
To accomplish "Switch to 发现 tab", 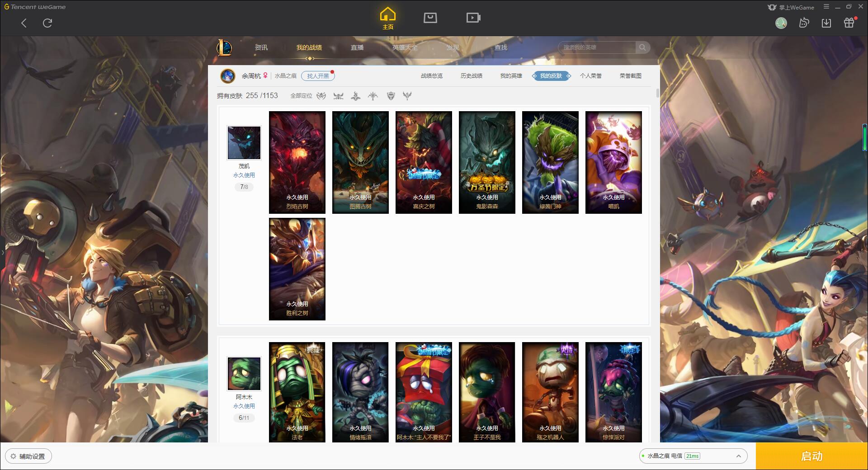I will click(453, 47).
